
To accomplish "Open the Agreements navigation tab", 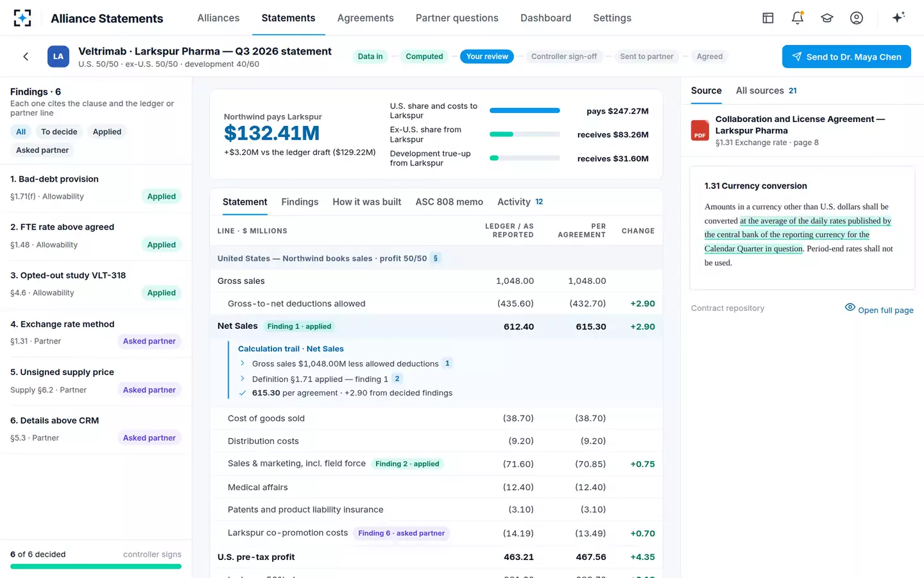I will point(366,18).
